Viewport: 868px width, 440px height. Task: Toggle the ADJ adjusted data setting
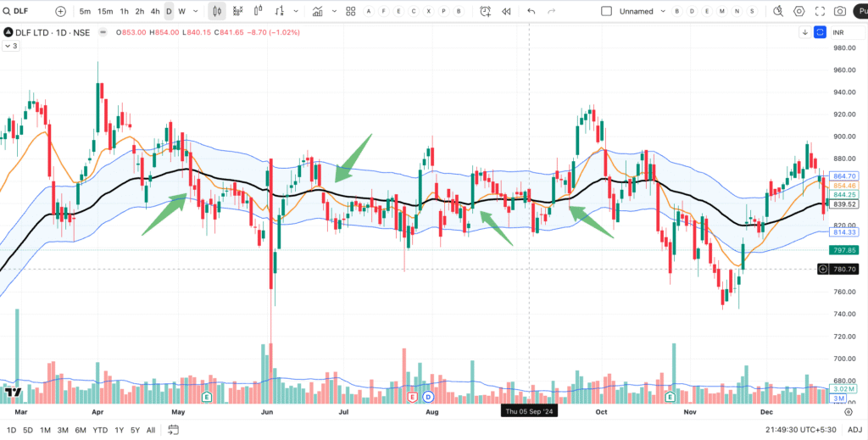pos(854,430)
